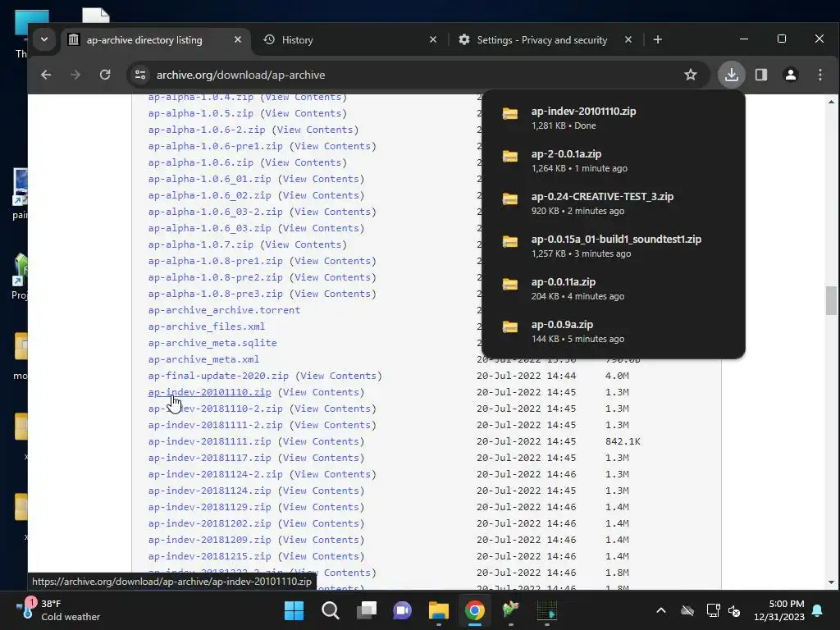Viewport: 840px width, 630px height.
Task: Open the clock showing 5:00 PM
Action: click(779, 610)
